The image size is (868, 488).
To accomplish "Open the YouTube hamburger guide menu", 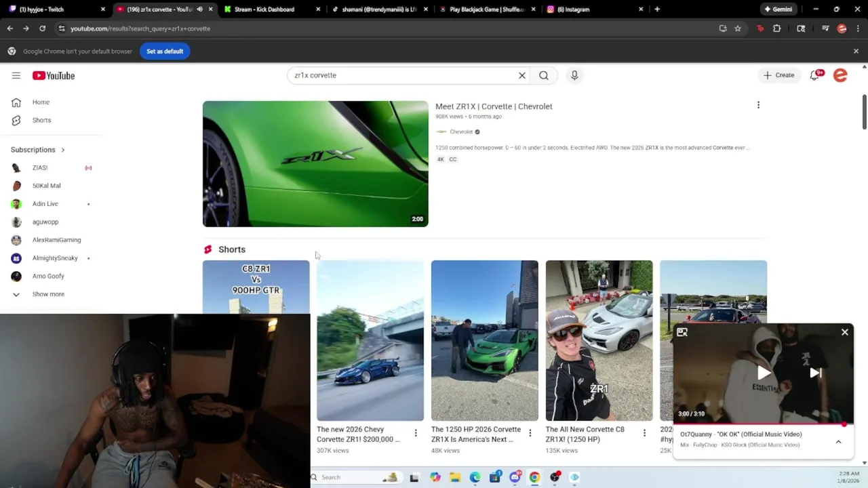I will click(16, 75).
